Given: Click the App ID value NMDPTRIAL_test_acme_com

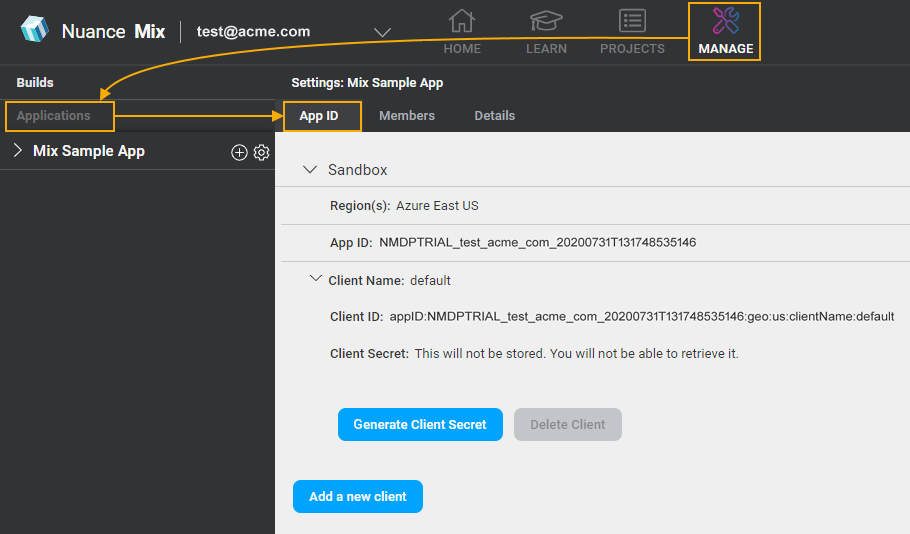Looking at the screenshot, I should pyautogui.click(x=537, y=243).
